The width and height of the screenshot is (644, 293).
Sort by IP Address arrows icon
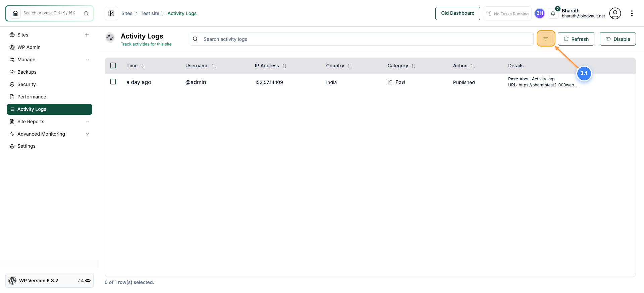(284, 66)
